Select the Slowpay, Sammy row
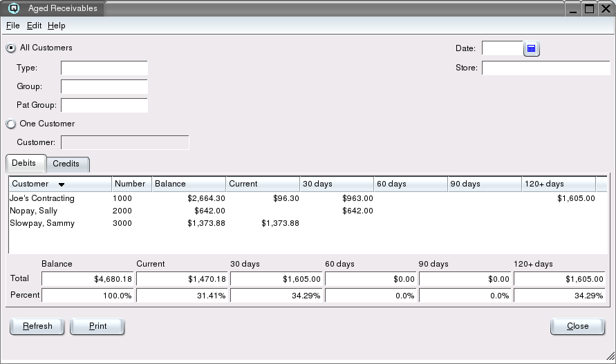This screenshot has width=616, height=364. pos(308,223)
